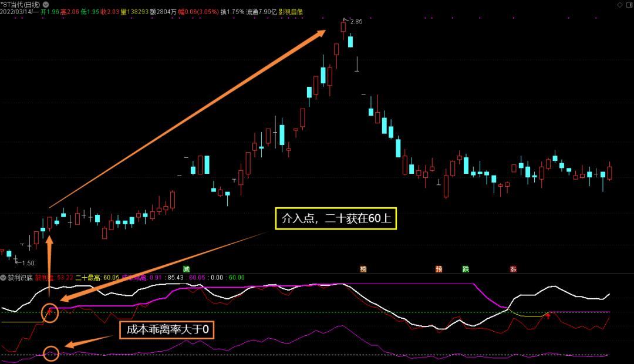This screenshot has width=634, height=364.
Task: Click the white 0.00 indicator value
Action: [x=217, y=278]
